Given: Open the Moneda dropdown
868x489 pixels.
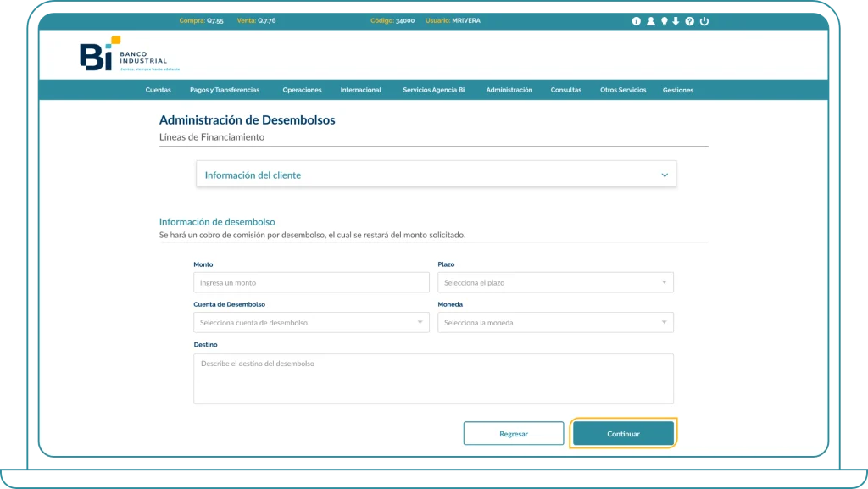Looking at the screenshot, I should (x=555, y=322).
